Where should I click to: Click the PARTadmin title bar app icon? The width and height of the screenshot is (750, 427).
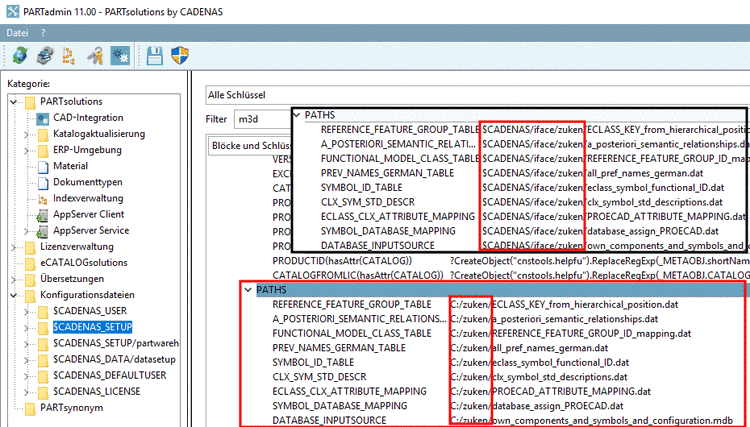coord(13,11)
